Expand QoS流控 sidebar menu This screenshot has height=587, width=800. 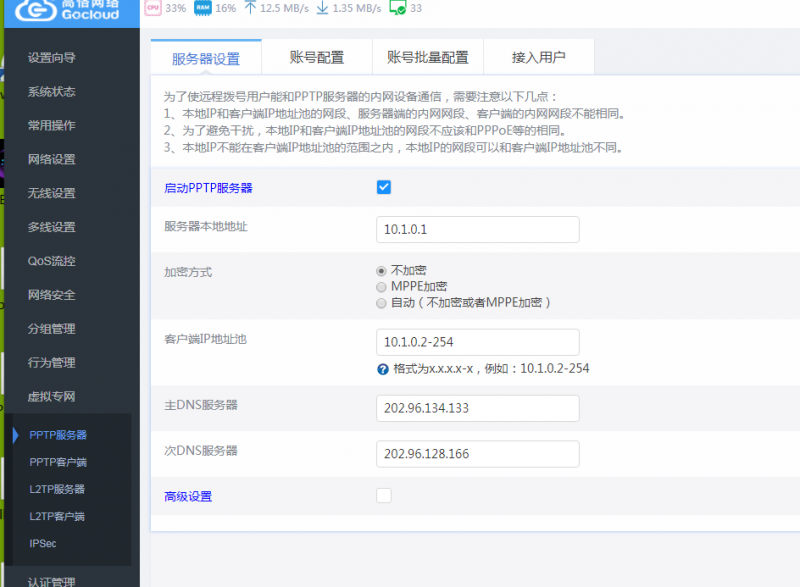(x=52, y=261)
